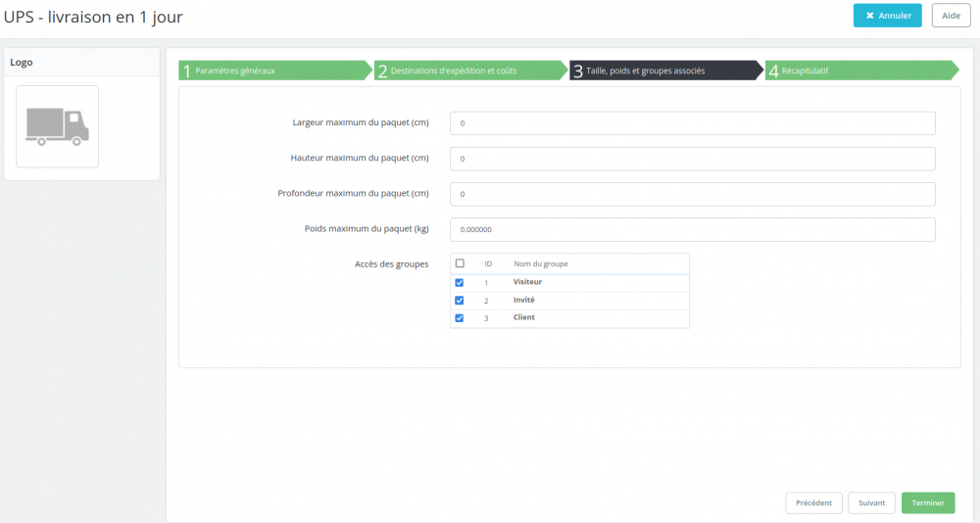
Task: Click the truck logo thumbnail
Action: click(58, 126)
